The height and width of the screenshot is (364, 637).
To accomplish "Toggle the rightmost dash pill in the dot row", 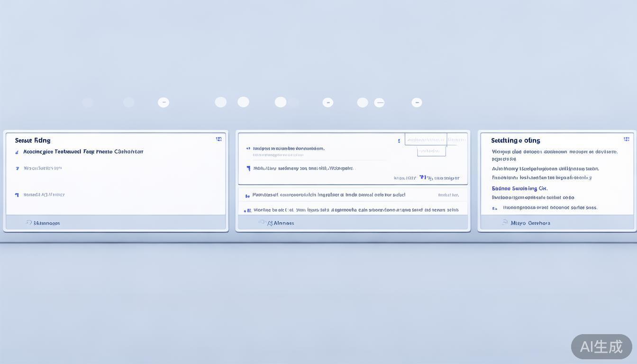I will click(x=417, y=102).
